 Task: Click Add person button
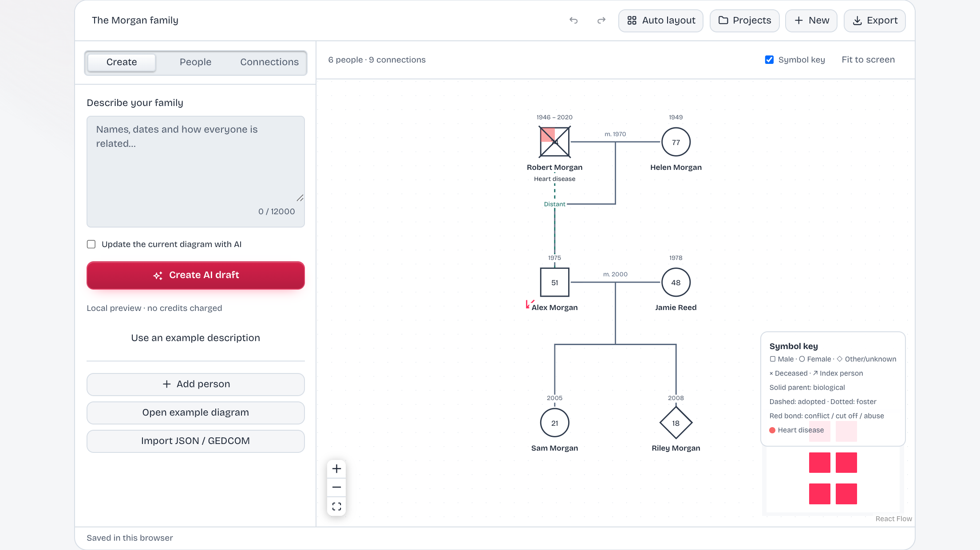[196, 384]
